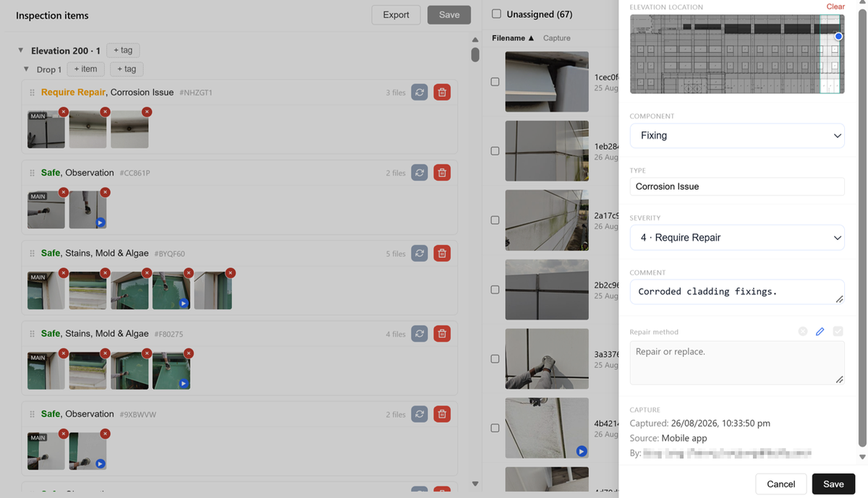Click the inspection items list scrollbar thumb
This screenshot has width=868, height=498.
(475, 55)
